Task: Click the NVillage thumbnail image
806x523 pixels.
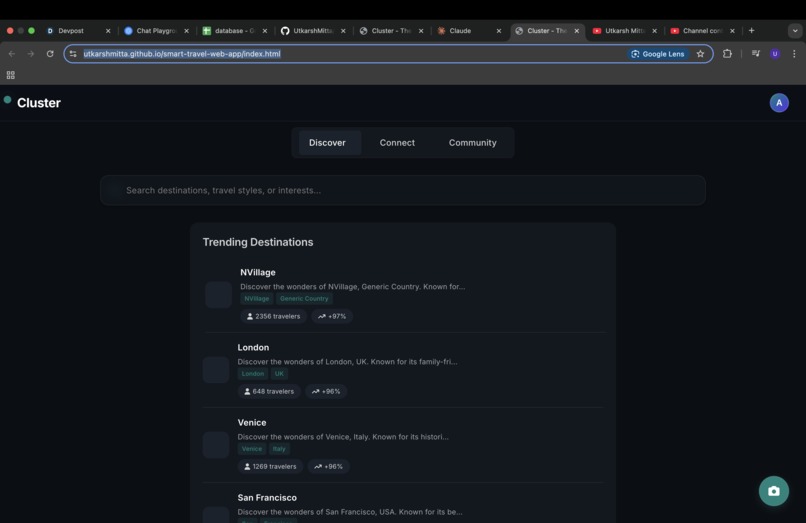Action: [218, 295]
